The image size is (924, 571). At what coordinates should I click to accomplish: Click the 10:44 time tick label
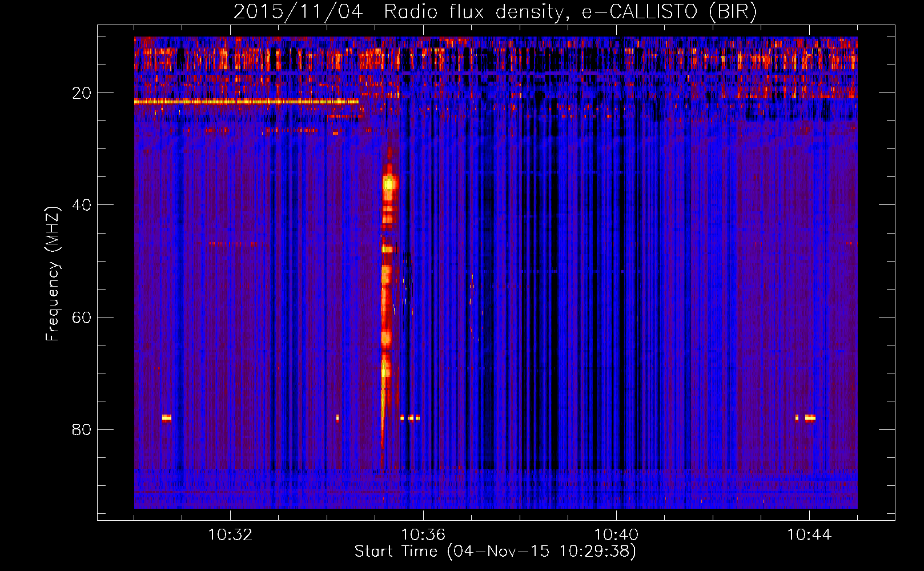(809, 535)
